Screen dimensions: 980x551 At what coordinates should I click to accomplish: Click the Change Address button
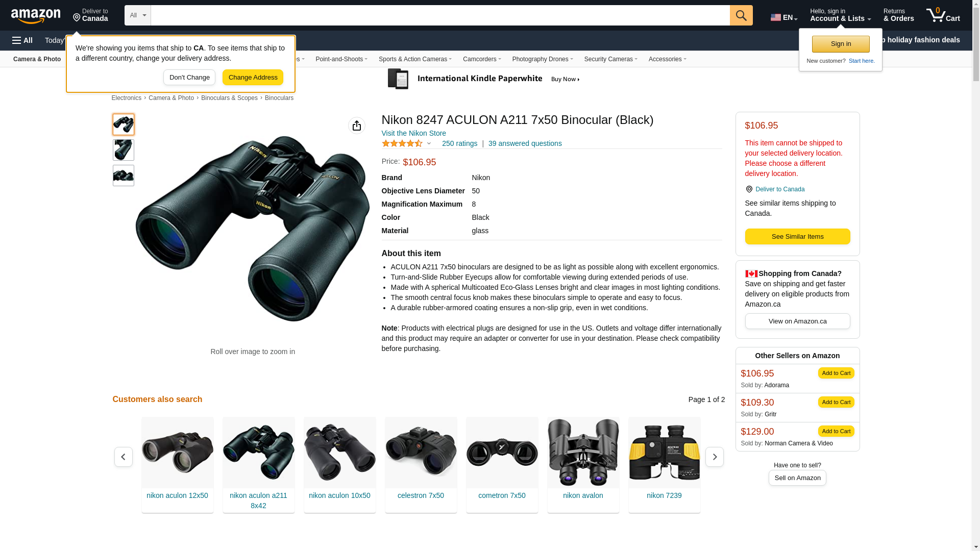coord(253,78)
